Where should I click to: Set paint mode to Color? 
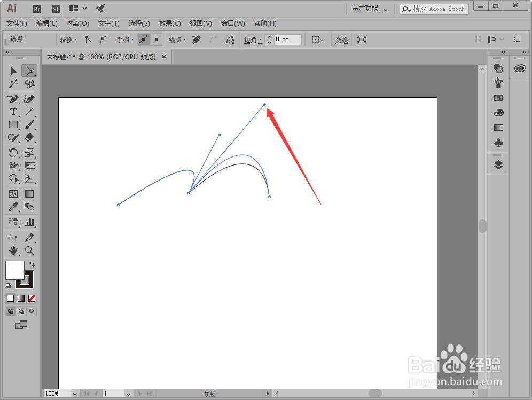pos(11,298)
